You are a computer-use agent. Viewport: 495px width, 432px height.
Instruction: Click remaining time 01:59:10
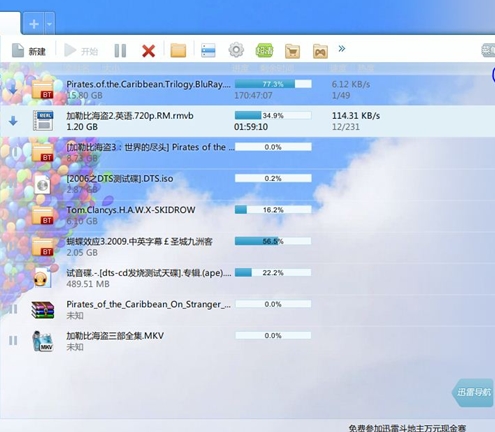point(251,127)
